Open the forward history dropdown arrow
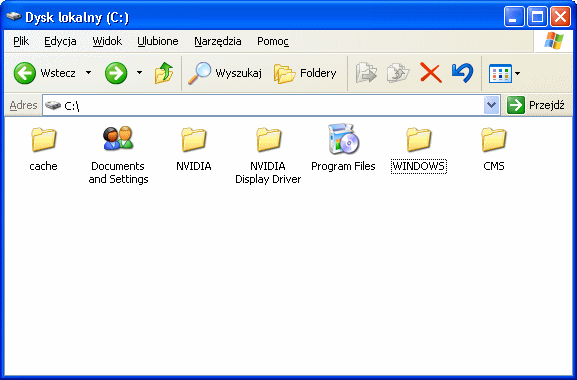This screenshot has height=380, width=577. (x=139, y=73)
